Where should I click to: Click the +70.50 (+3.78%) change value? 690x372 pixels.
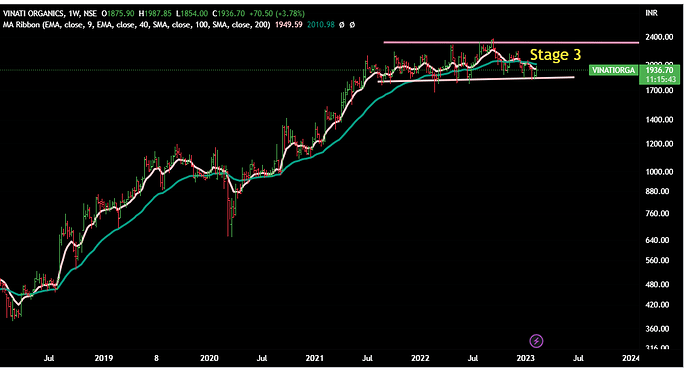277,14
